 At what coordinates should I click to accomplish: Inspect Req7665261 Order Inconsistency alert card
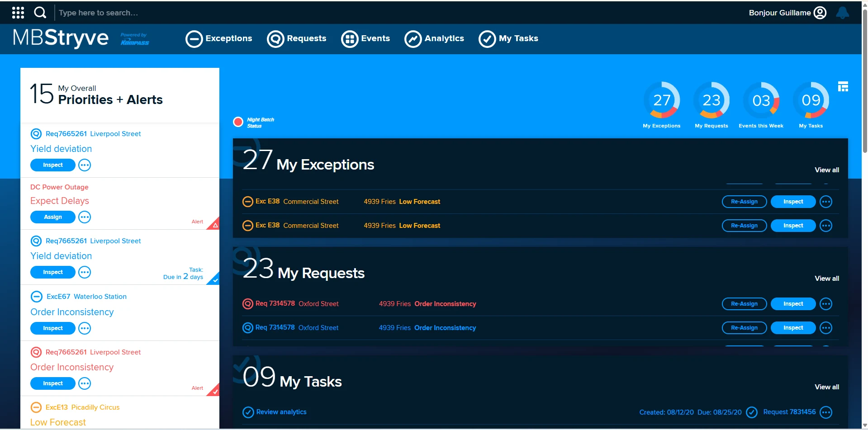point(53,383)
